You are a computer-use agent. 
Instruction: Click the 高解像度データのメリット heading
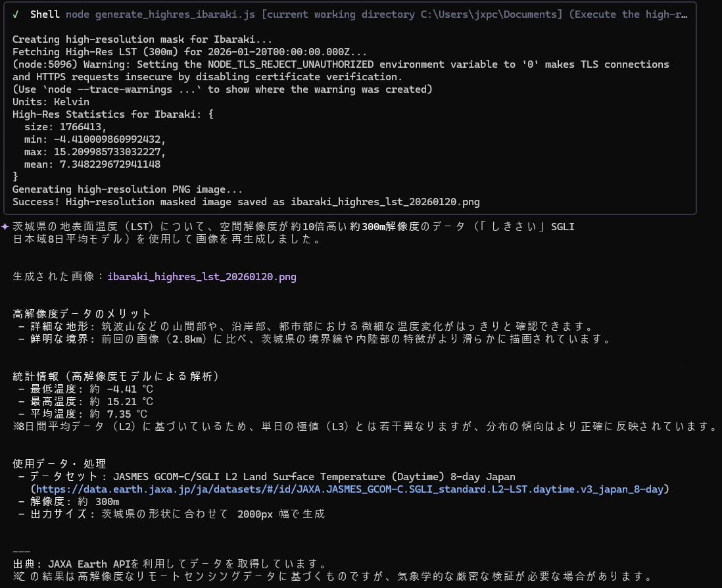(x=82, y=314)
